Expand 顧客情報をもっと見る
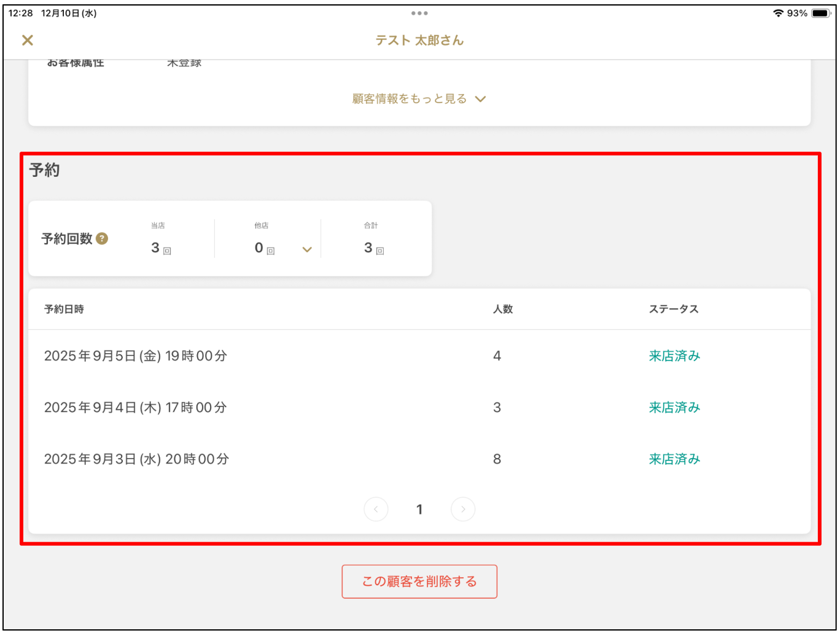Screen dimensions: 840x633 point(419,99)
